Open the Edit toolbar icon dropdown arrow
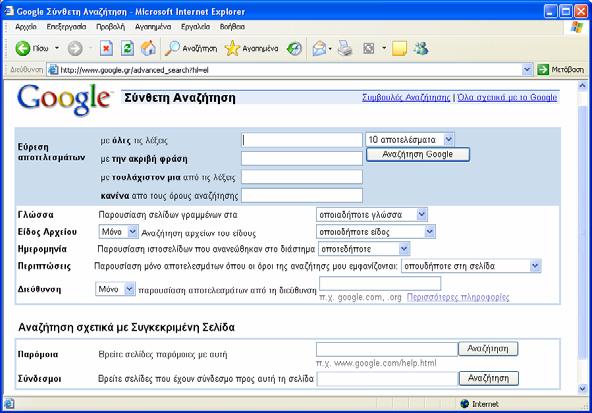Viewport: 592px width, 413px height. 384,48
